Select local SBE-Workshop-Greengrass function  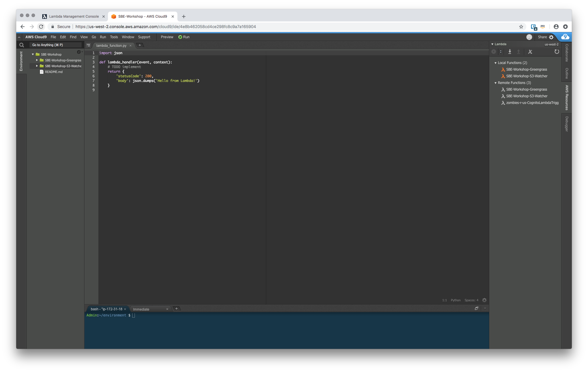pos(527,69)
